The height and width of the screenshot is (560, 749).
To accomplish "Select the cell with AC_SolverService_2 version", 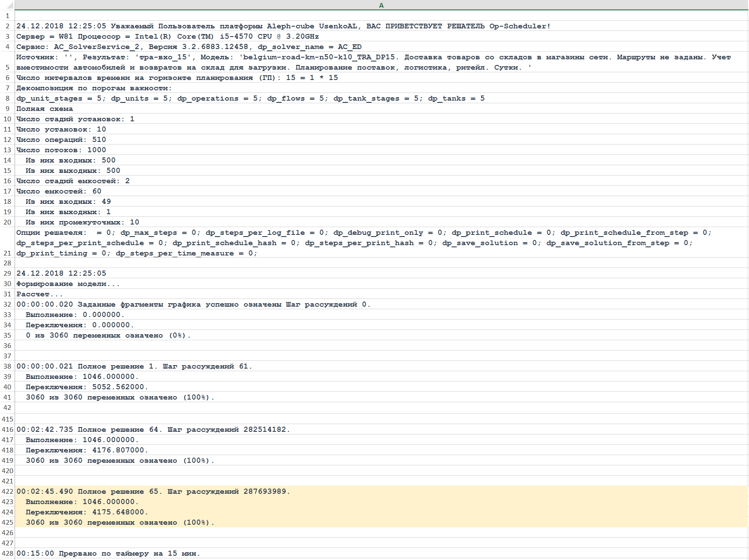I will pos(188,47).
